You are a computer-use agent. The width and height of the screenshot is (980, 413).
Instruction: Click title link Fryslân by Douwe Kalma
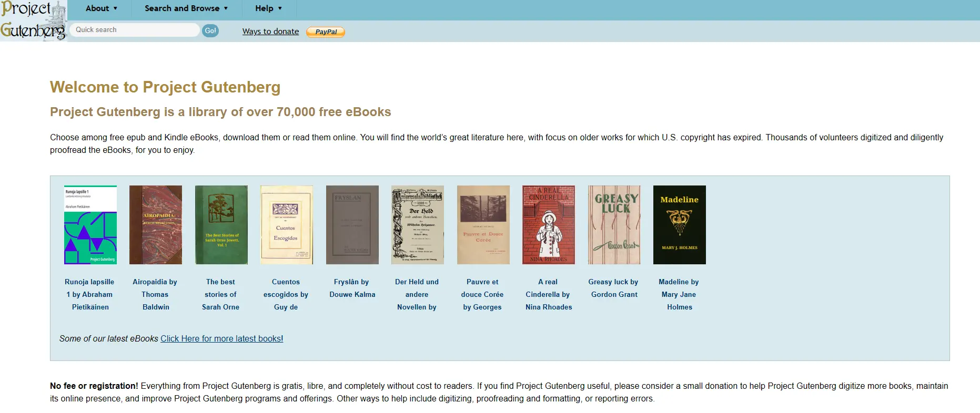tap(352, 288)
